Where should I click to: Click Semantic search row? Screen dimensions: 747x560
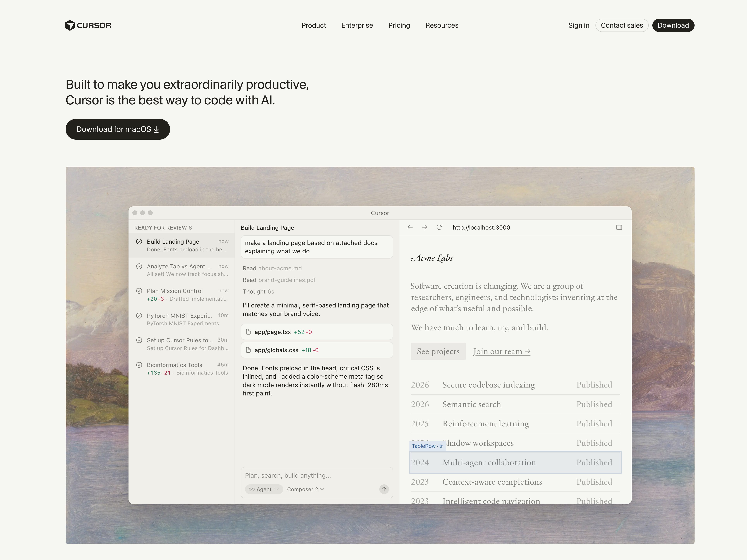click(515, 404)
